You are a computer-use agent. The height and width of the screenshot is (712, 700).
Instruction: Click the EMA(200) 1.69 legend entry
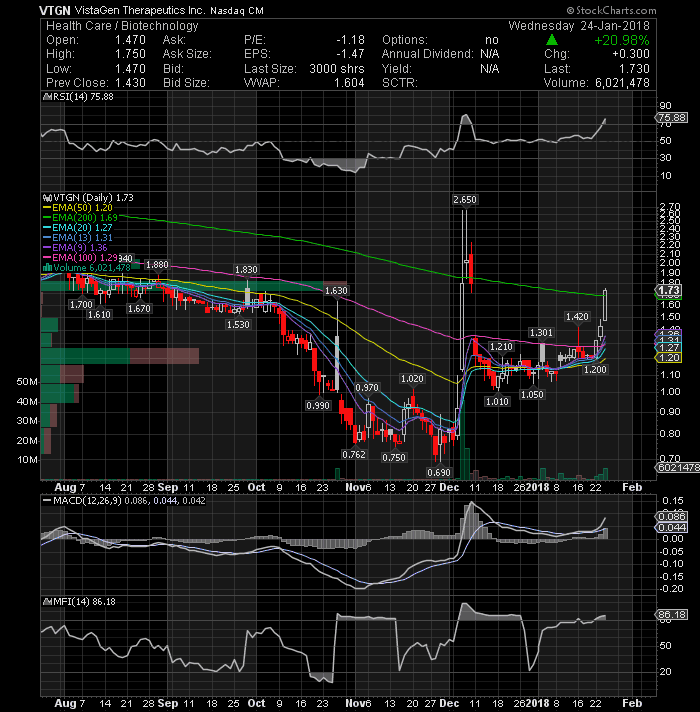(x=80, y=218)
